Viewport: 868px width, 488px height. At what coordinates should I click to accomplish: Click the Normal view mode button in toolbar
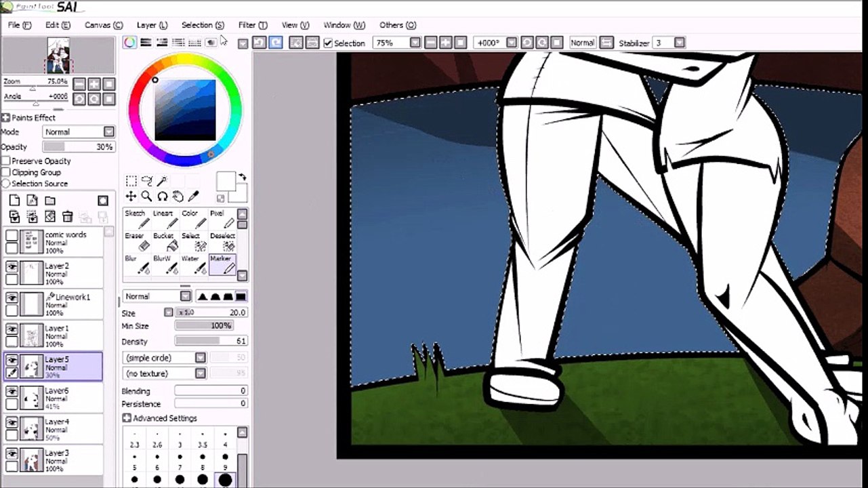(582, 43)
